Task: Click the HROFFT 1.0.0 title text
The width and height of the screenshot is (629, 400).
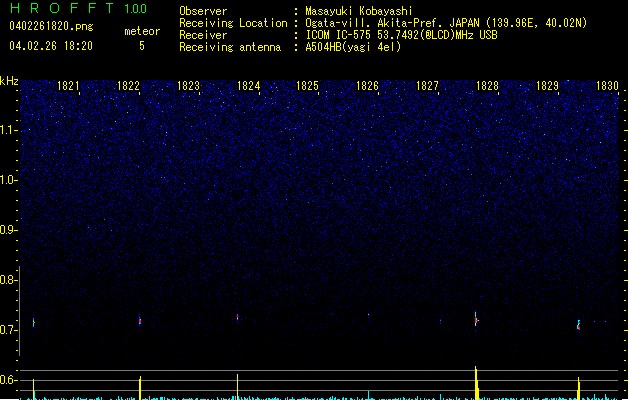Action: point(78,8)
